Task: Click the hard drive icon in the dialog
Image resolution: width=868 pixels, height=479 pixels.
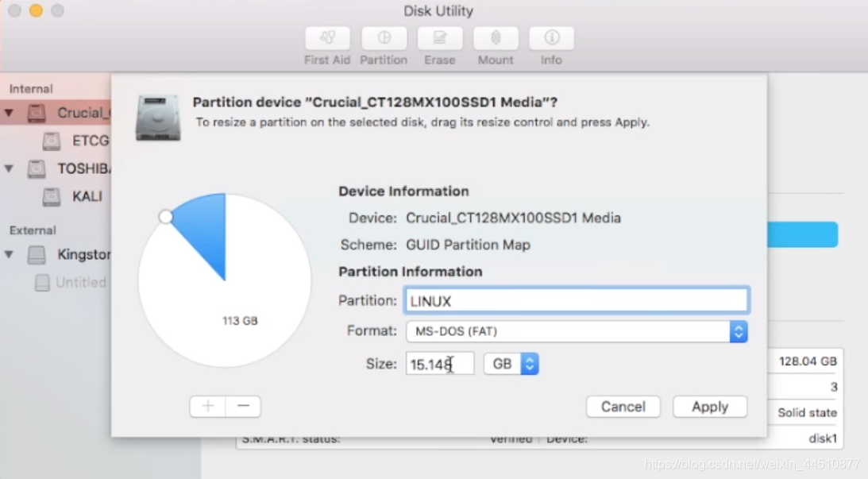Action: [x=158, y=117]
